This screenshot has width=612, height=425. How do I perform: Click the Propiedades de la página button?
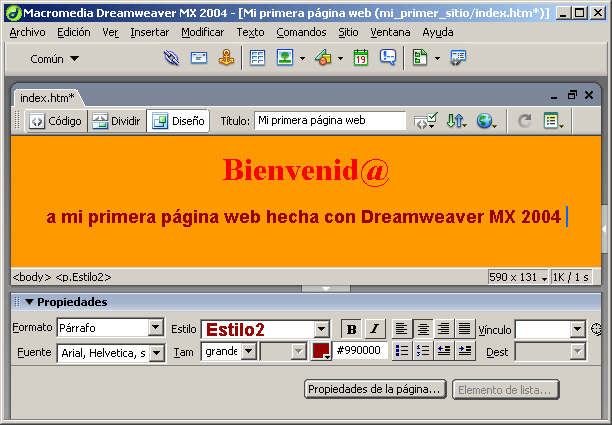[x=375, y=389]
